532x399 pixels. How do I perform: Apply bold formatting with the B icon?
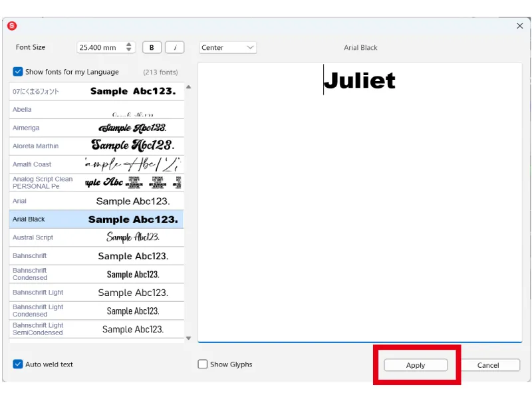click(152, 47)
